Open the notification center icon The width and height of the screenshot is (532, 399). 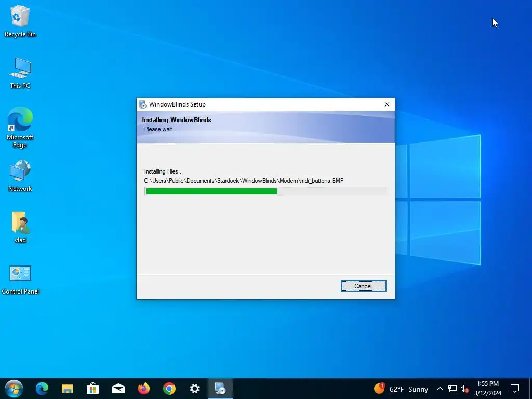click(515, 389)
